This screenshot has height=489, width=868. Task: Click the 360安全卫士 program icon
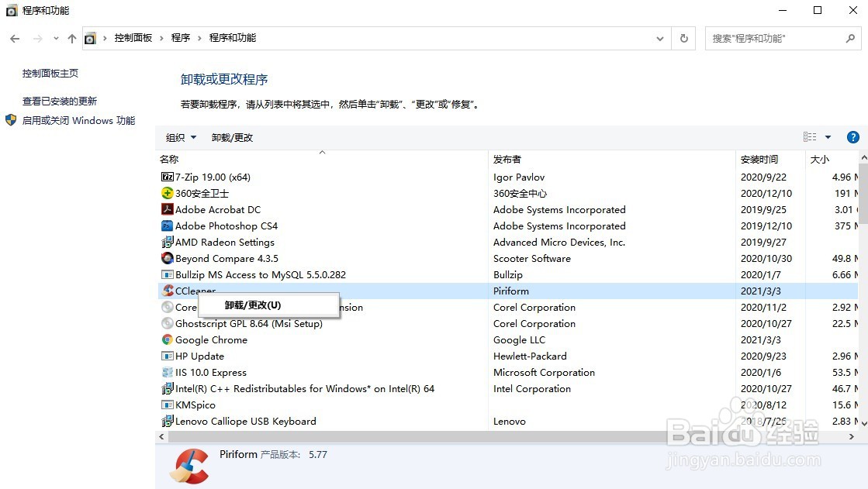[x=168, y=193]
